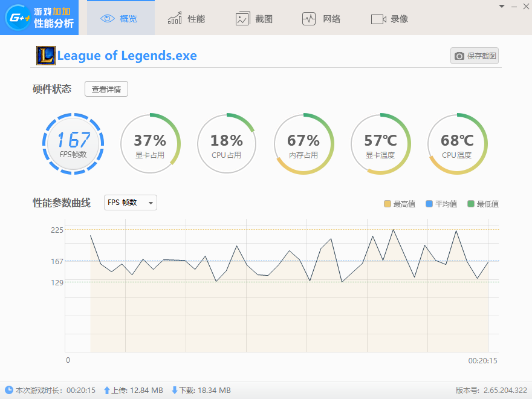The height and width of the screenshot is (399, 532).
Task: Click the pulse icon of 网络
Action: [x=309, y=19]
